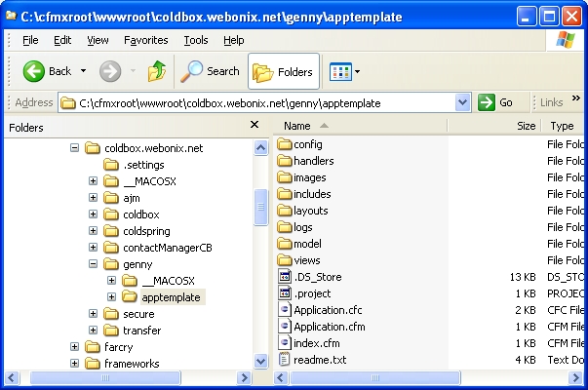
Task: Open Search with the magnifier icon
Action: 191,71
